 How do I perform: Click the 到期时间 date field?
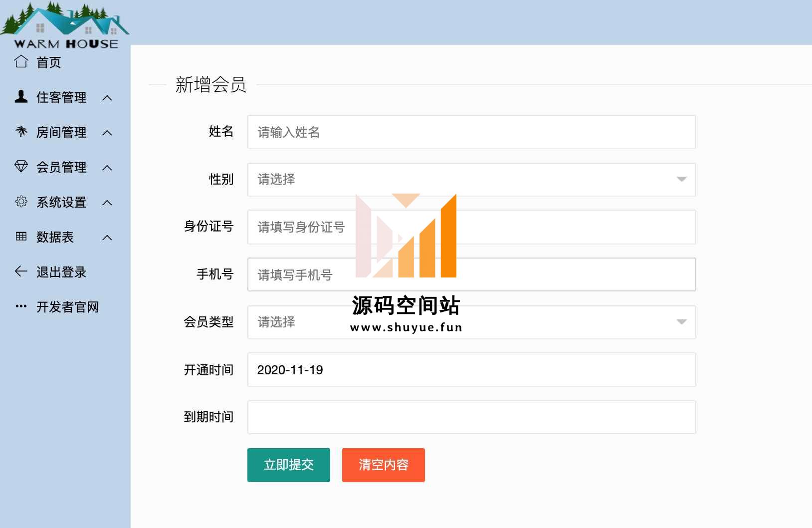[471, 417]
